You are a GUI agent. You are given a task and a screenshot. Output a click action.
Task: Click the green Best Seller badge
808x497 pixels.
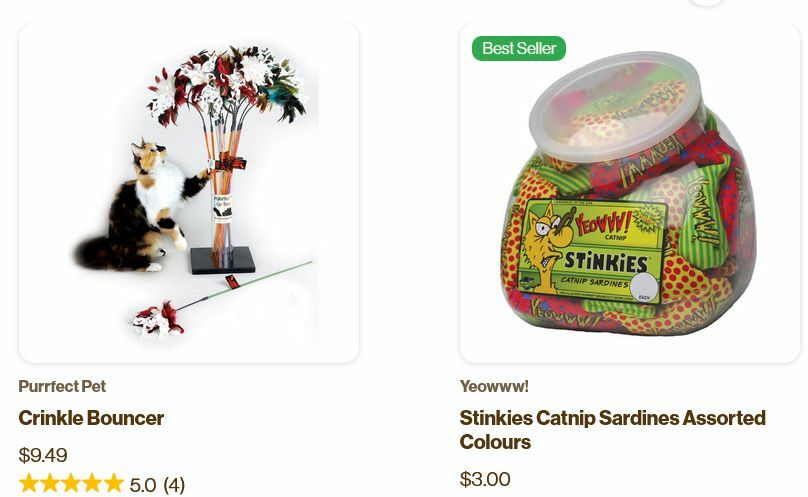tap(519, 48)
